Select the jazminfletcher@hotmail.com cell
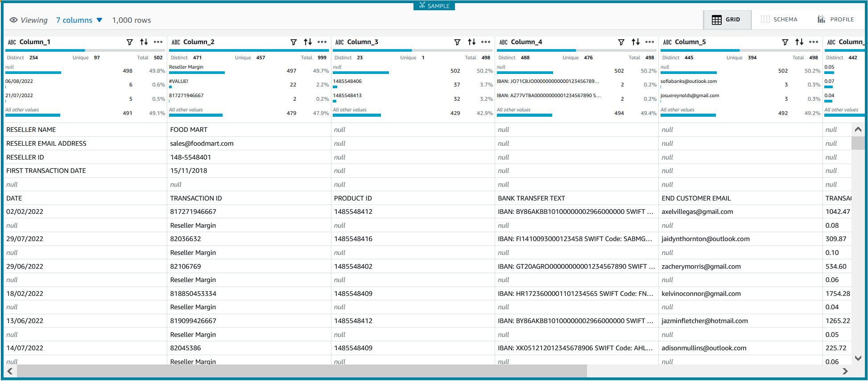Viewport: 868px width, 381px height. [741, 321]
